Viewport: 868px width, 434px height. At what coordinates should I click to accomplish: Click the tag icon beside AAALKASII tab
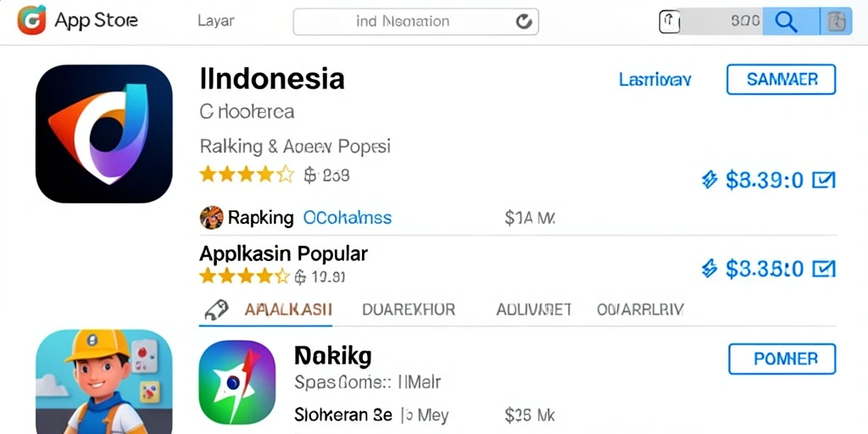click(216, 310)
